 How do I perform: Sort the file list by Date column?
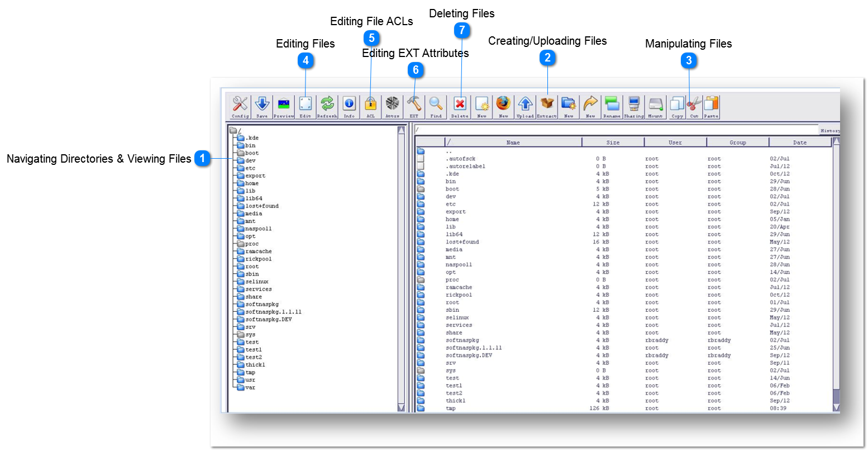(x=800, y=143)
